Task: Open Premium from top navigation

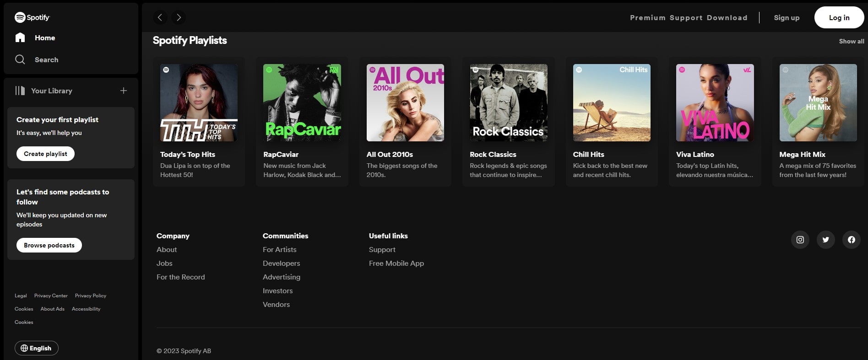Action: pyautogui.click(x=648, y=17)
